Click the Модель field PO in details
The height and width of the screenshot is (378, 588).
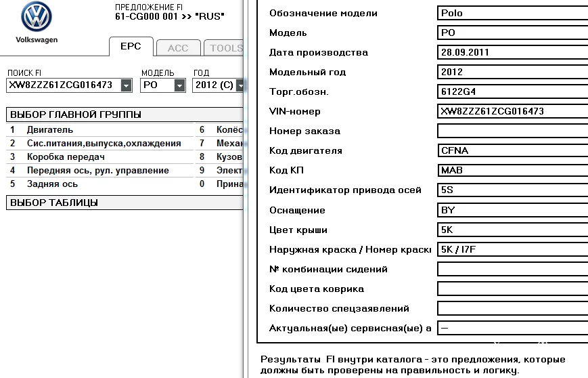[x=513, y=33]
